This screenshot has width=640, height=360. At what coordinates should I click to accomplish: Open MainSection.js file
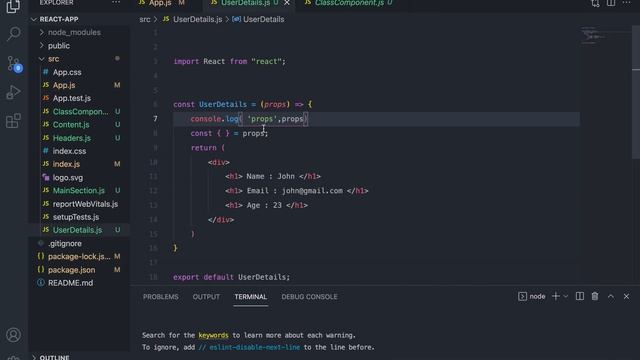[x=79, y=191]
